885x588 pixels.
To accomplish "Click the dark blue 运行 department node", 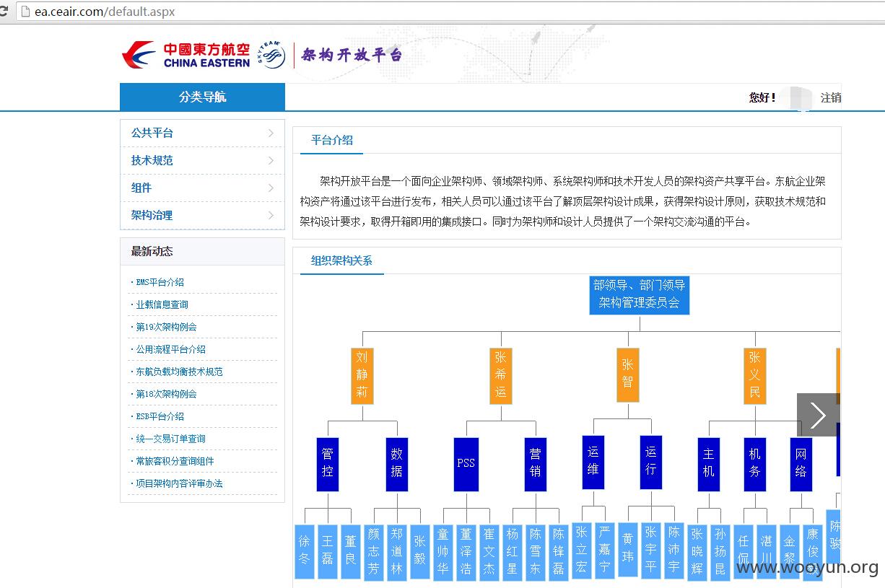I will [x=651, y=462].
